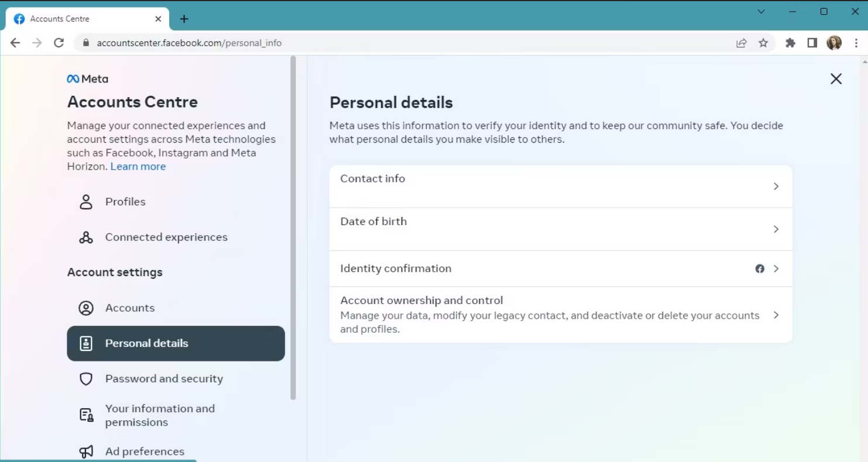Open a new browser tab

click(184, 19)
